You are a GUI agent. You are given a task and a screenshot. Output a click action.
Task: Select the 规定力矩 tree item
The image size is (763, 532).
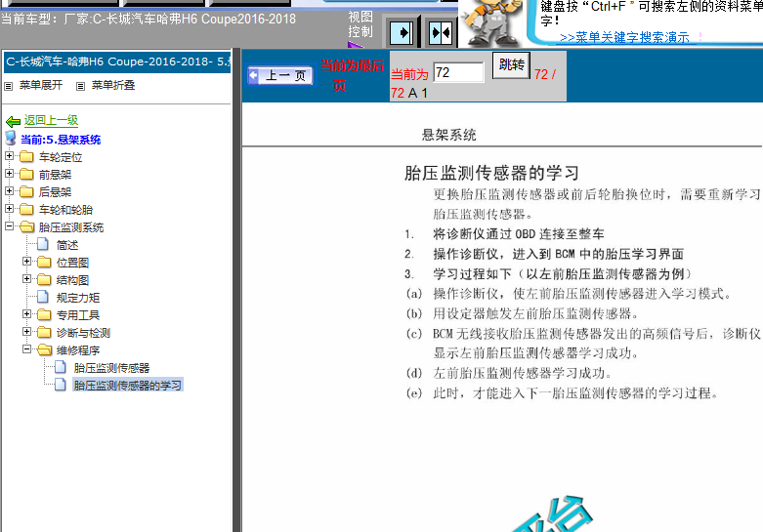[78, 298]
